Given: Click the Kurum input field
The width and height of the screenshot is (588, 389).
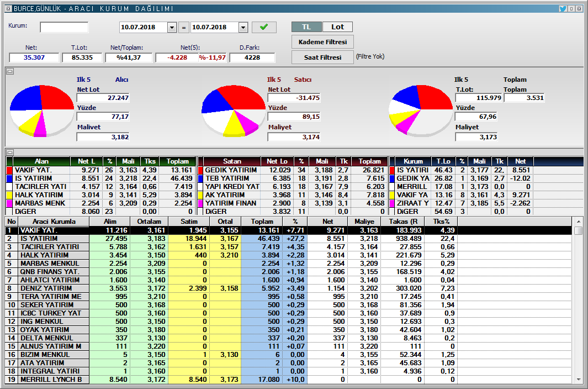Looking at the screenshot, I should 64,27.
